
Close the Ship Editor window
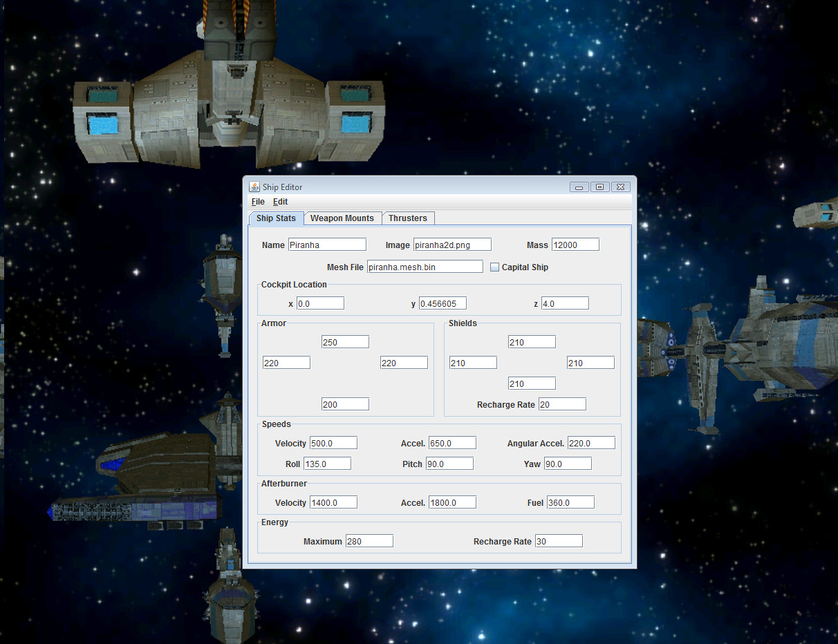click(x=620, y=187)
